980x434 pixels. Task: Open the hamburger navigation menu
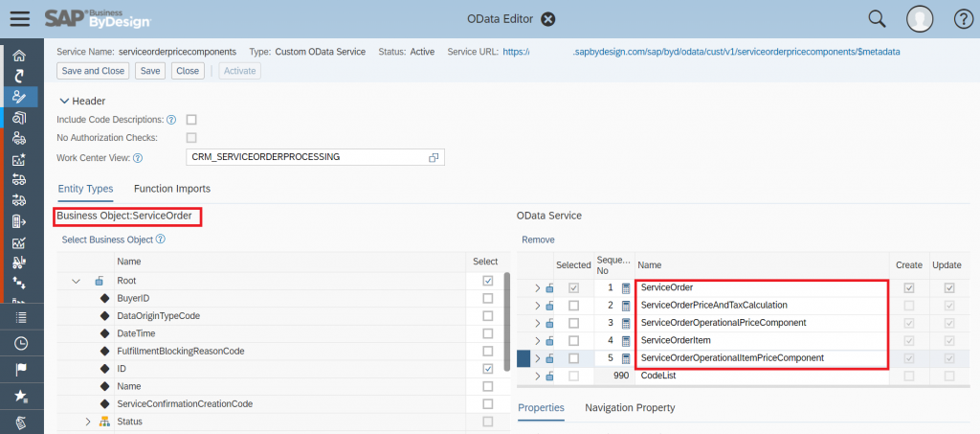click(20, 19)
